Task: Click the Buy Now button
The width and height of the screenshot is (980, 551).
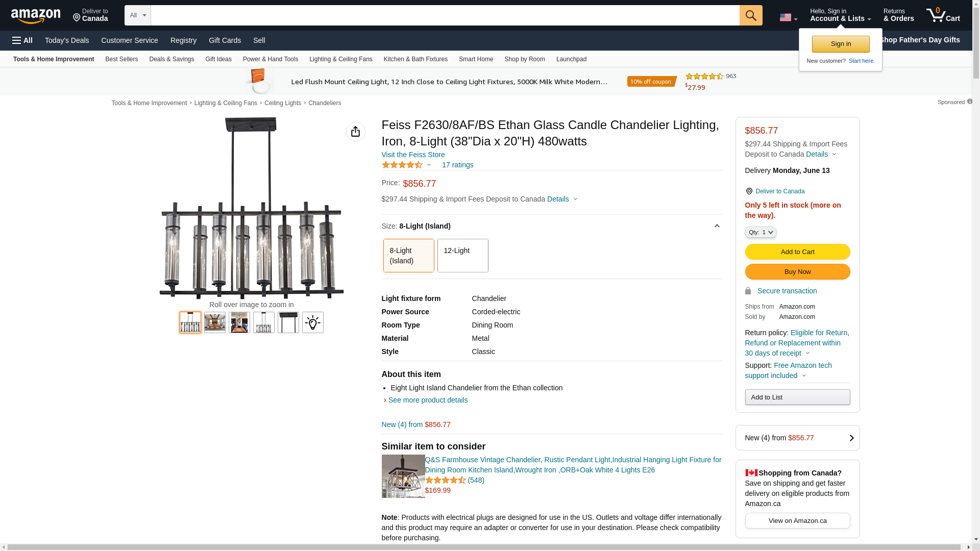Action: pos(797,271)
